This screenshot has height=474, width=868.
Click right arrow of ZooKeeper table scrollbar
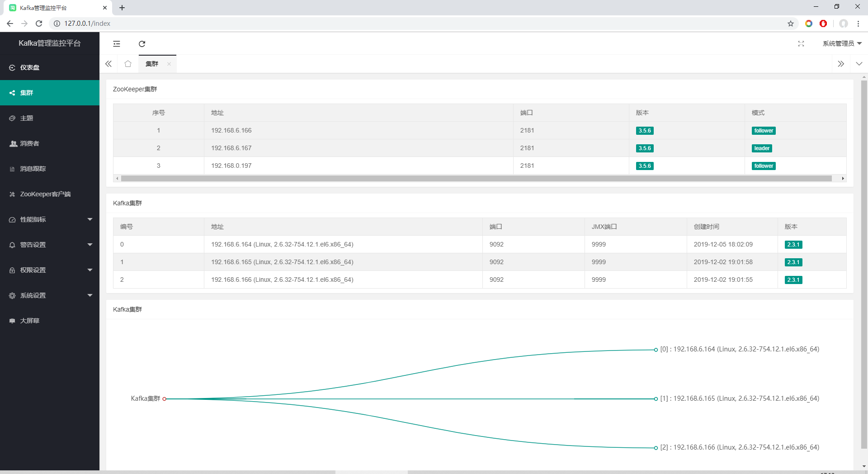(843, 178)
